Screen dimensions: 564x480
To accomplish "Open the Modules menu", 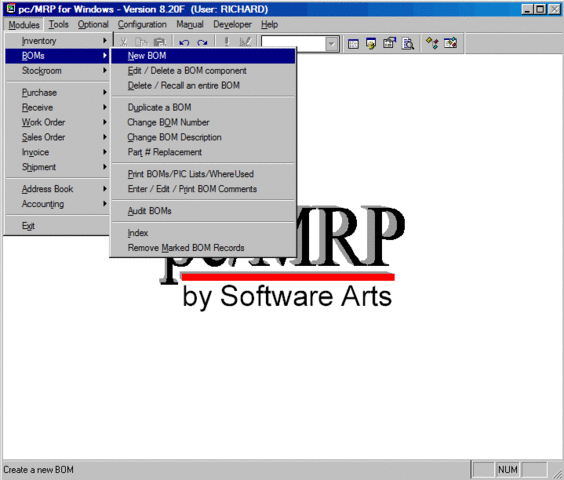I will point(24,24).
